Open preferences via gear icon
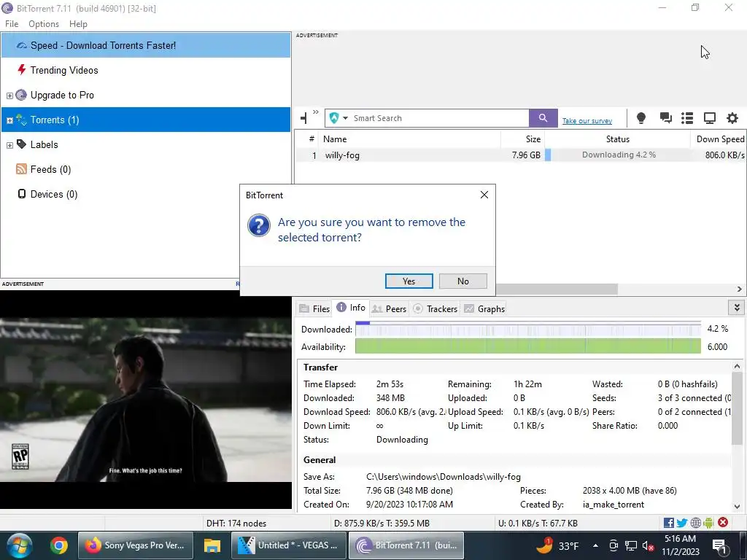Image resolution: width=747 pixels, height=560 pixels. pyautogui.click(x=732, y=118)
